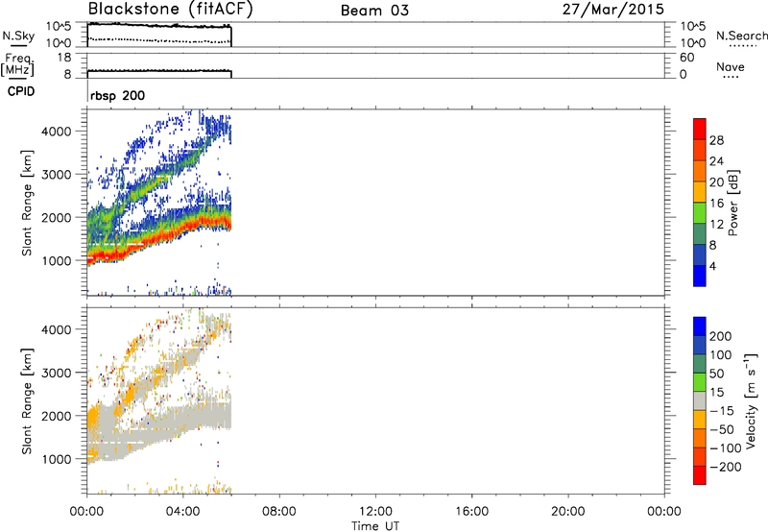Click the 'Time UT' axis title

tap(375, 526)
